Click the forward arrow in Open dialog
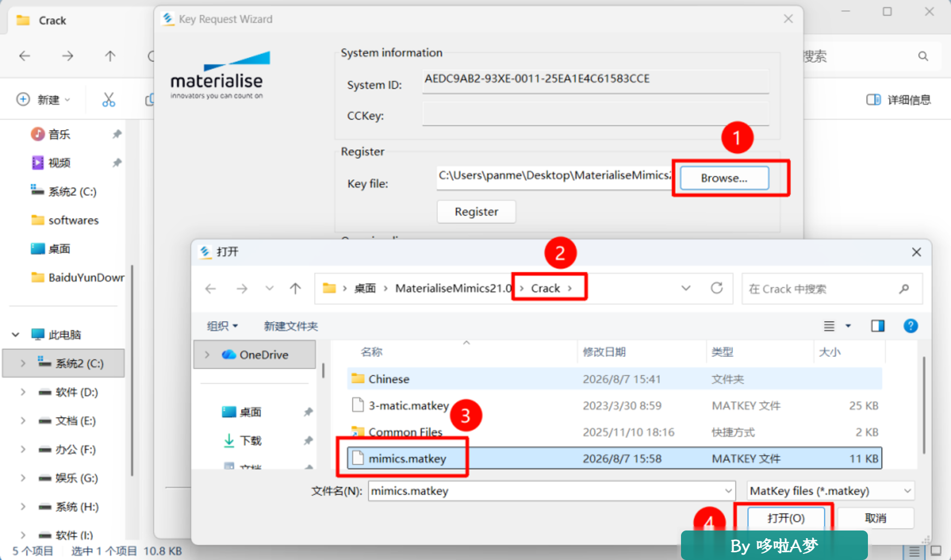Image resolution: width=951 pixels, height=560 pixels. (242, 288)
